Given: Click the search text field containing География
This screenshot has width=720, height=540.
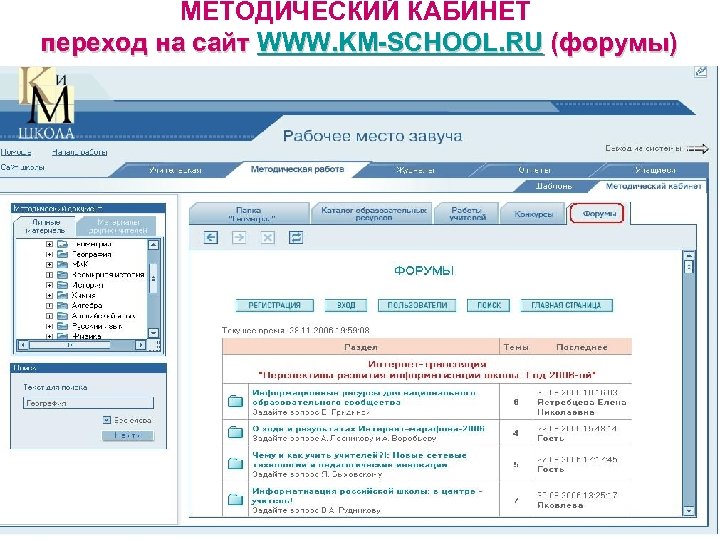Looking at the screenshot, I should [x=88, y=403].
